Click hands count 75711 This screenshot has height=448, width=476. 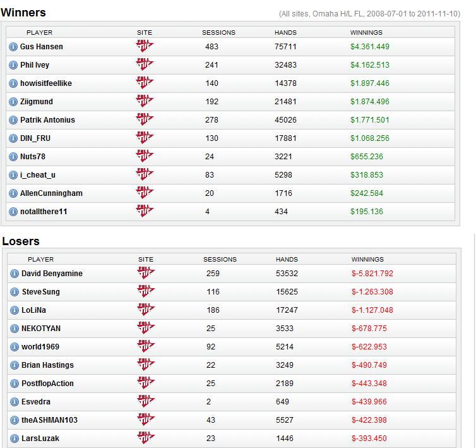285,47
